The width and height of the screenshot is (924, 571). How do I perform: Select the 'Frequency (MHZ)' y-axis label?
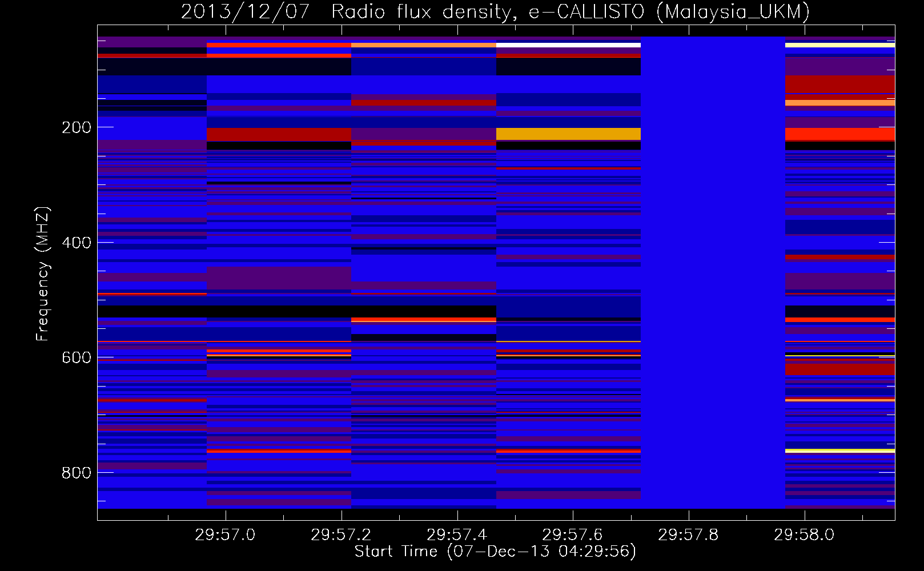(43, 274)
